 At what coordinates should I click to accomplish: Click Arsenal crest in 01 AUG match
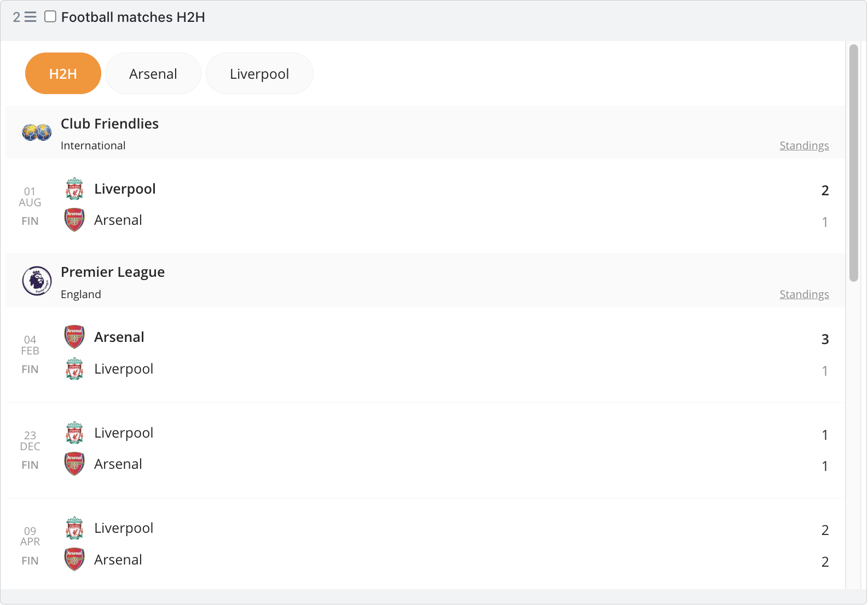74,220
